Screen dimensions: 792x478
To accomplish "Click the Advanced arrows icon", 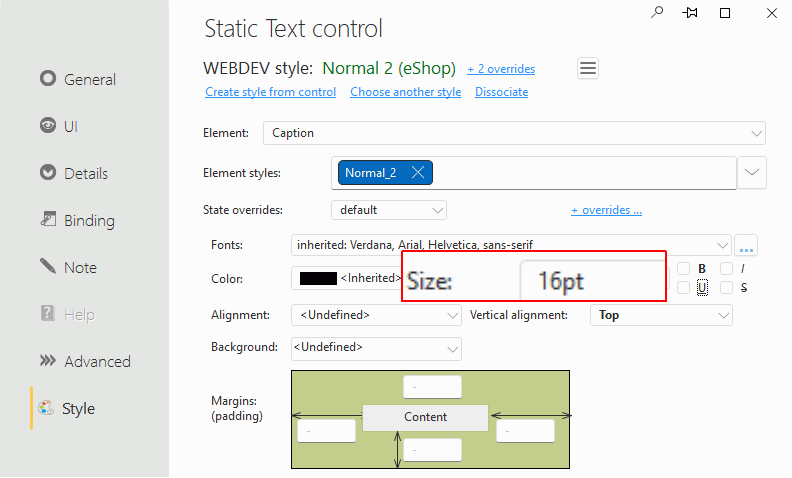I will tap(48, 360).
